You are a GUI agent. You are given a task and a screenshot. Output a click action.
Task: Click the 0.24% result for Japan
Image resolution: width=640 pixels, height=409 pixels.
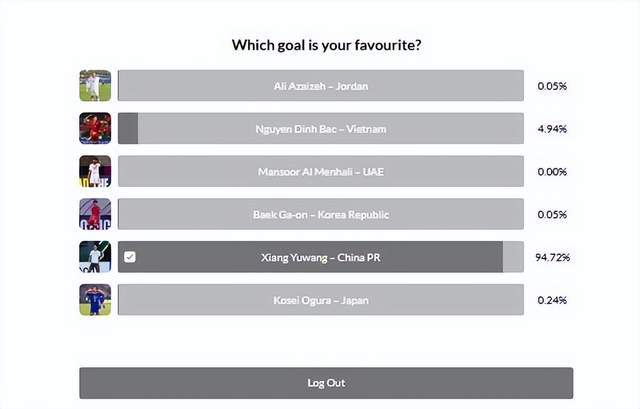[x=552, y=300]
